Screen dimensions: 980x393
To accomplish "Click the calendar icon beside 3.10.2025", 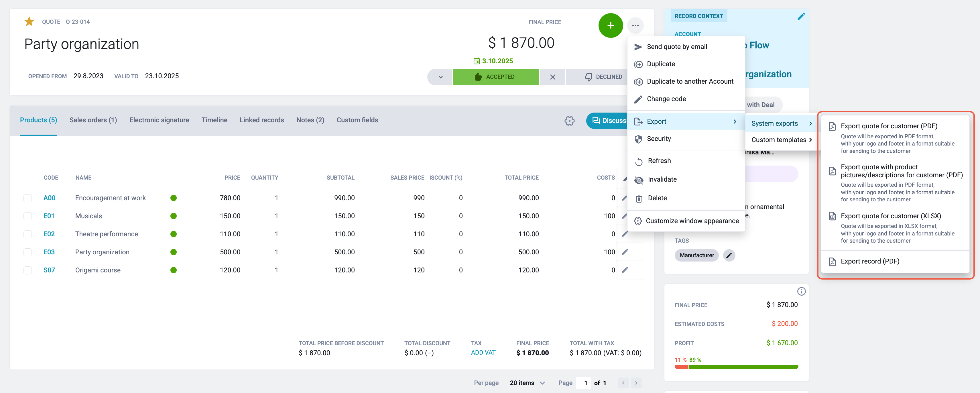I will coord(476,61).
